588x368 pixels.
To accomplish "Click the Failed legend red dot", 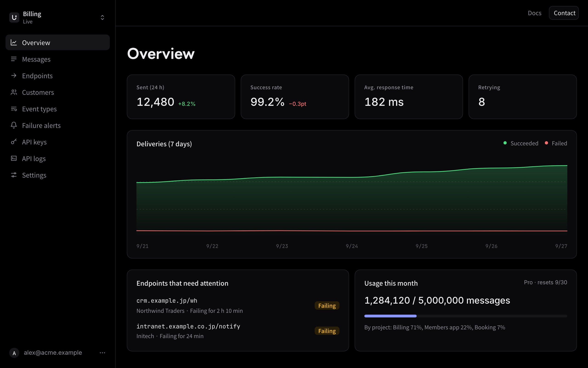I will (546, 143).
